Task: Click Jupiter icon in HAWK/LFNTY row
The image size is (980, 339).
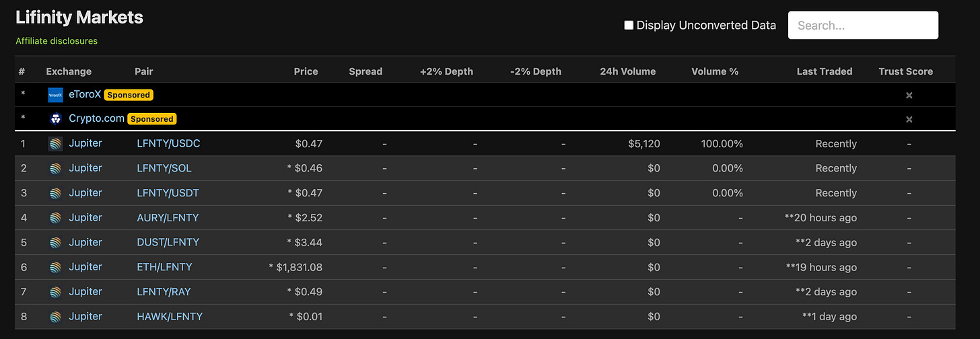Action: pyautogui.click(x=55, y=317)
